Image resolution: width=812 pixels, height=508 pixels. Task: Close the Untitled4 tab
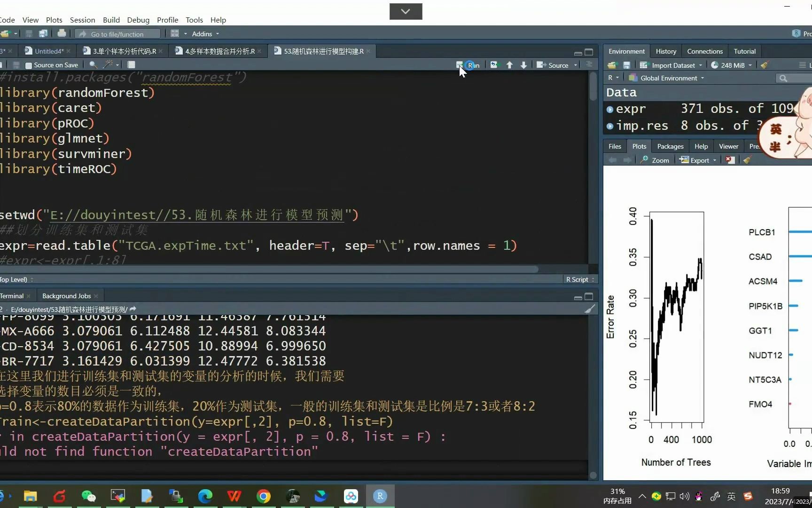click(69, 51)
